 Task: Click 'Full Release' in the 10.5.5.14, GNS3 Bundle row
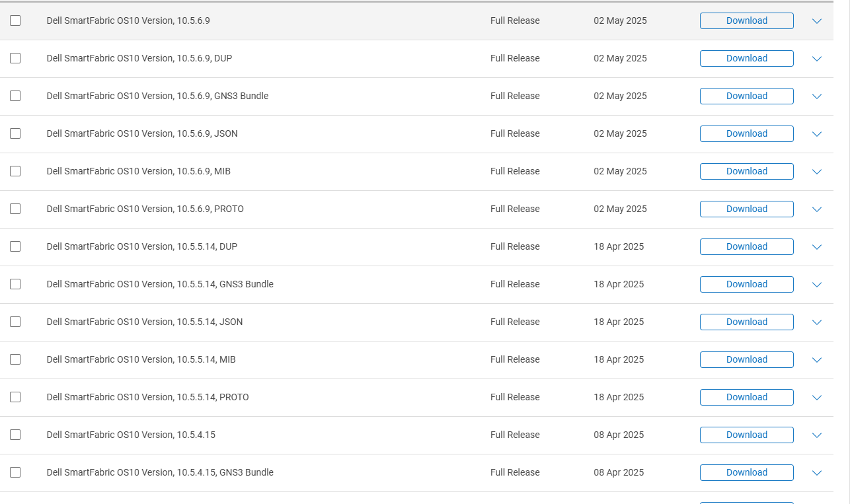click(515, 284)
